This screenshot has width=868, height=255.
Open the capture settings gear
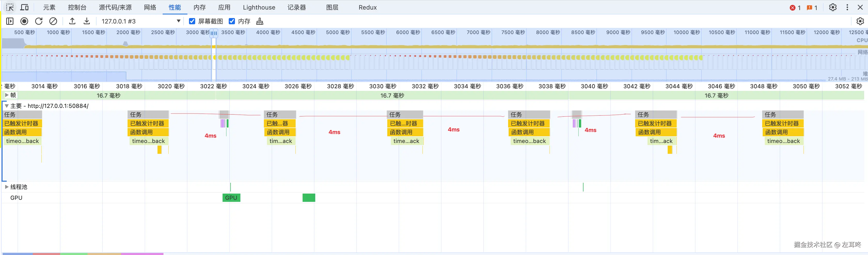pos(860,21)
